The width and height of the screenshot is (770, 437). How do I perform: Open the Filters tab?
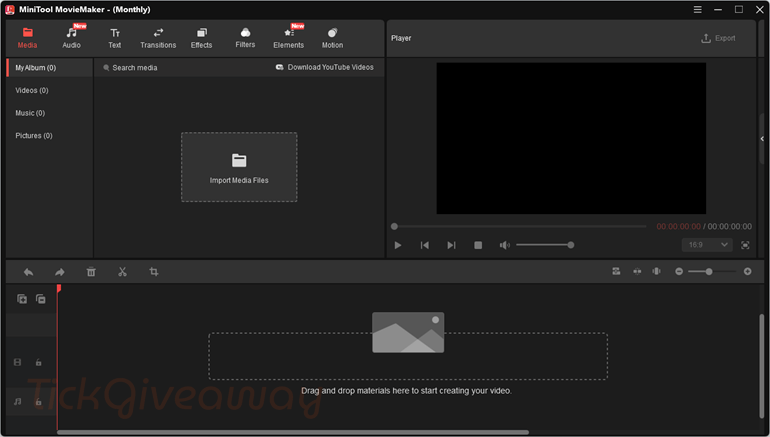245,38
